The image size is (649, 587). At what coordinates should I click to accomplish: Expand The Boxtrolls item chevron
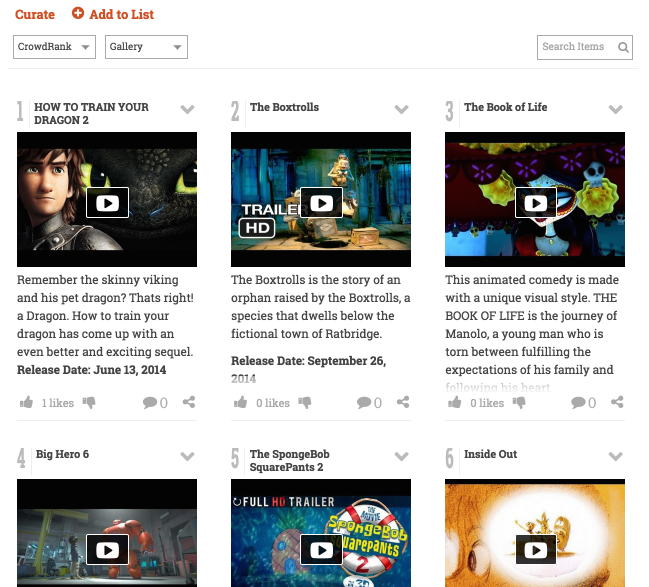[x=401, y=109]
